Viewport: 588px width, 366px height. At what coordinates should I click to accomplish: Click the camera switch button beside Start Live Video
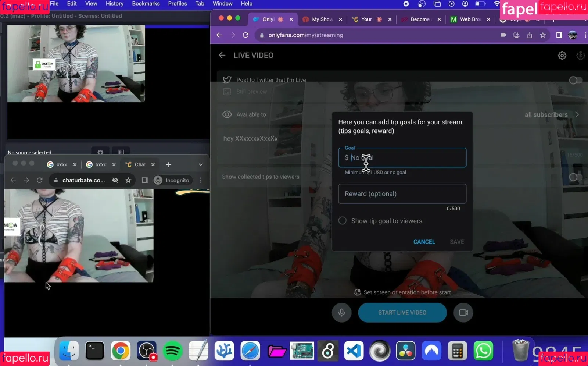click(x=463, y=313)
